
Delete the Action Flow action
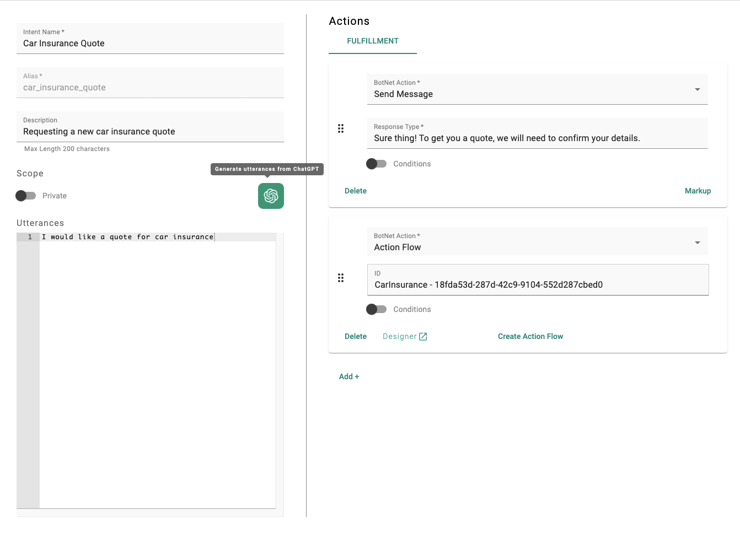356,336
